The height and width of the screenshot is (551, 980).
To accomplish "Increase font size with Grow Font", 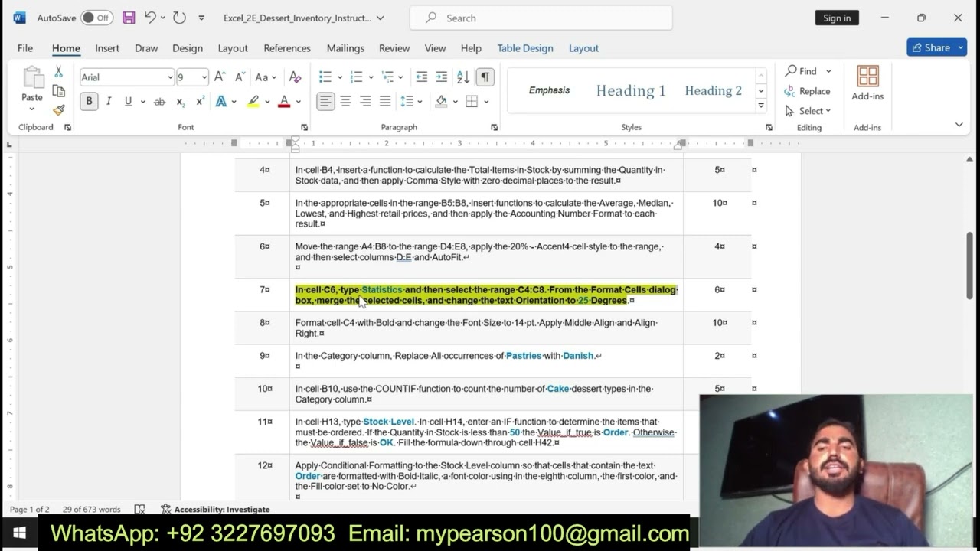I will point(220,77).
